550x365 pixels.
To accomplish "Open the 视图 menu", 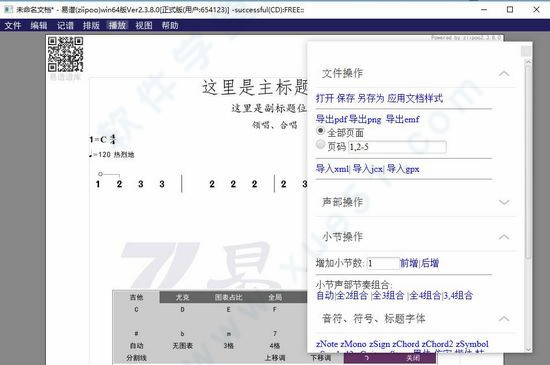I will tap(144, 26).
